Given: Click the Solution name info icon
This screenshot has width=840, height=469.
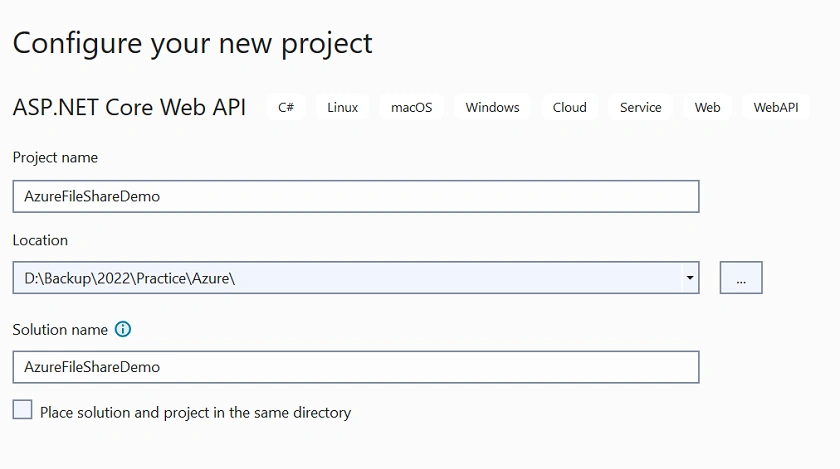Looking at the screenshot, I should point(123,329).
